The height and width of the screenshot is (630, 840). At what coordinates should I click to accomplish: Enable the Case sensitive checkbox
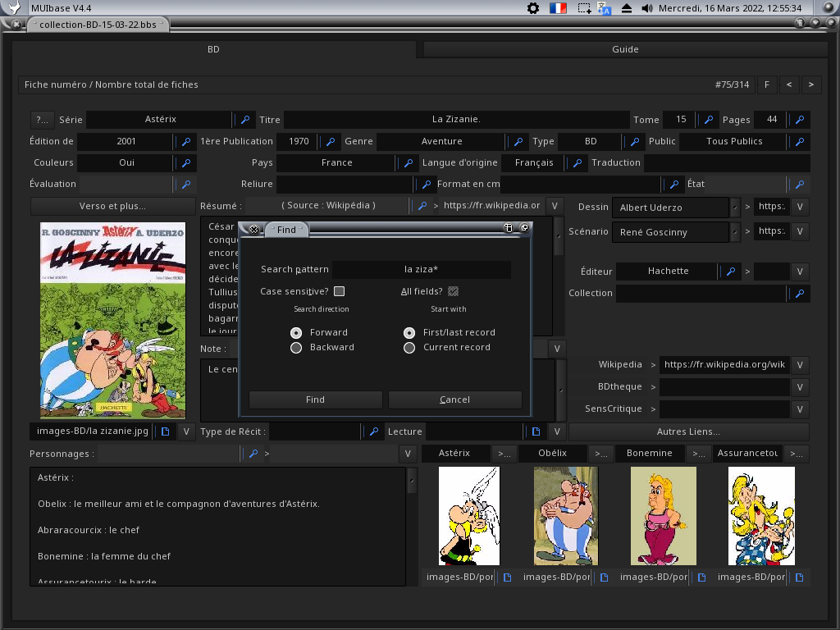tap(339, 291)
